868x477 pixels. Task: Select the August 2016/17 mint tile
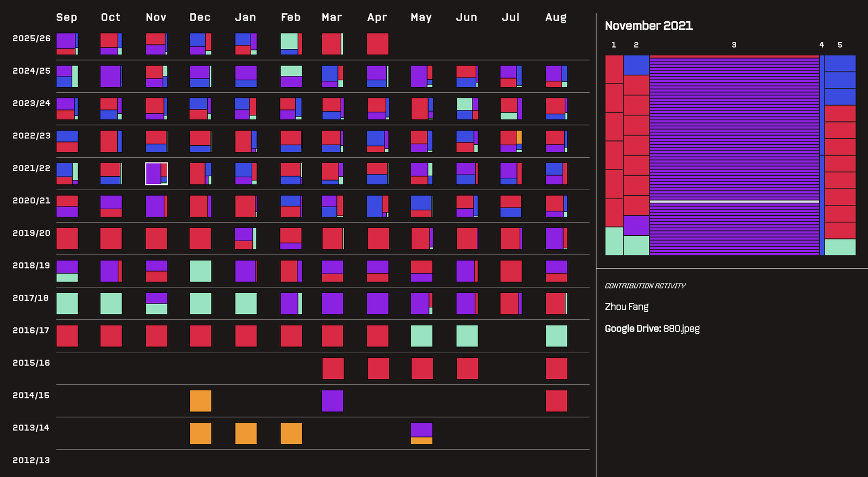click(556, 336)
